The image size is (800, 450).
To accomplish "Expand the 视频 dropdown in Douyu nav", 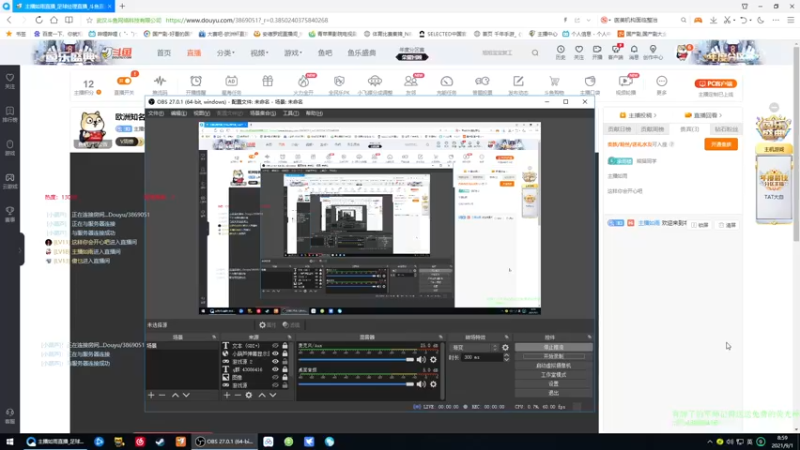I will coord(259,53).
